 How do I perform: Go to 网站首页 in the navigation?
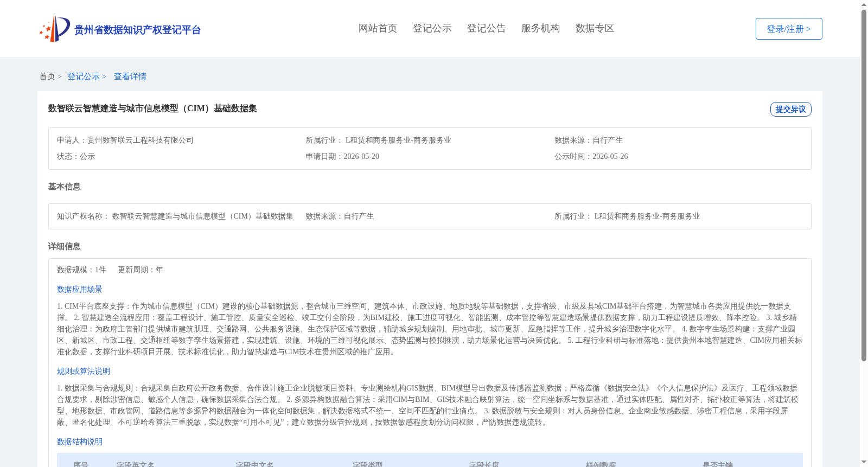tap(378, 28)
